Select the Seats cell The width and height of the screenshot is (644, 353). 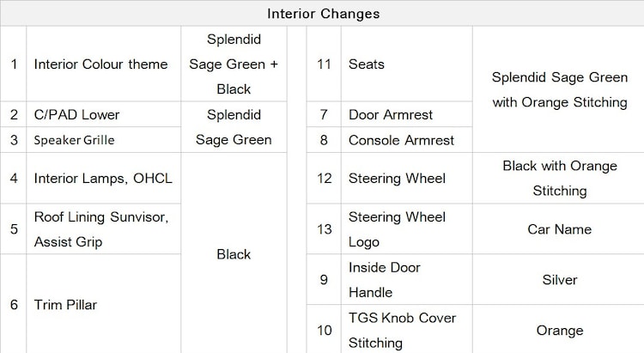(x=367, y=64)
